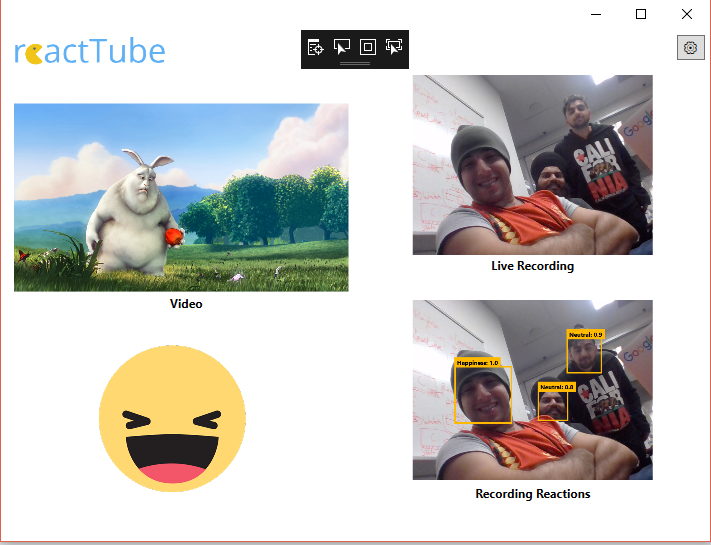
Task: Select the "Video" caption text
Action: point(186,304)
